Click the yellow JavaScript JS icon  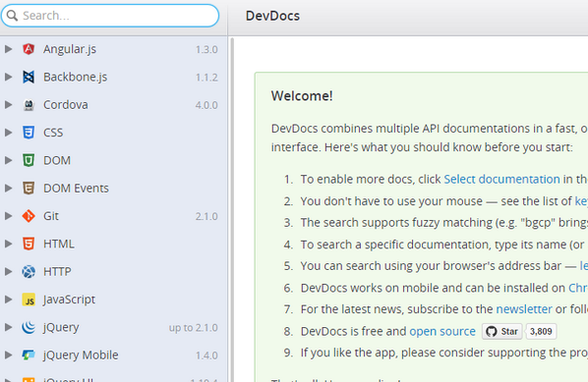click(29, 300)
